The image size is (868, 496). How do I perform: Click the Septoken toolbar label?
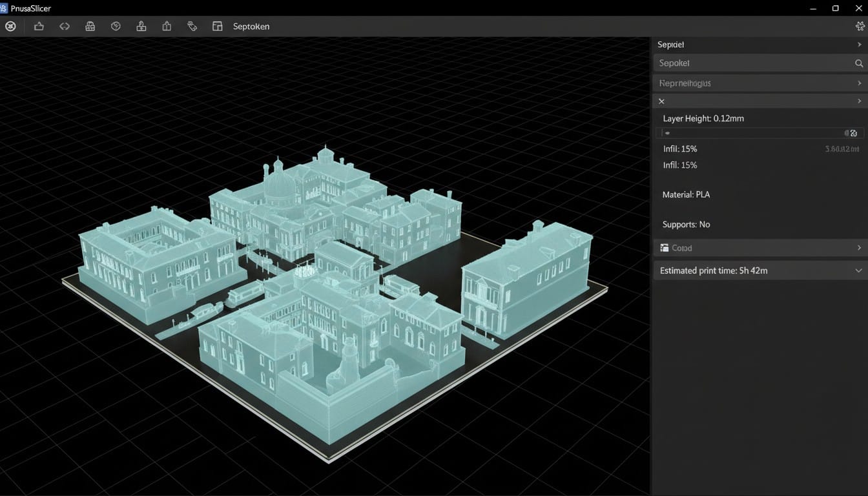click(x=251, y=26)
